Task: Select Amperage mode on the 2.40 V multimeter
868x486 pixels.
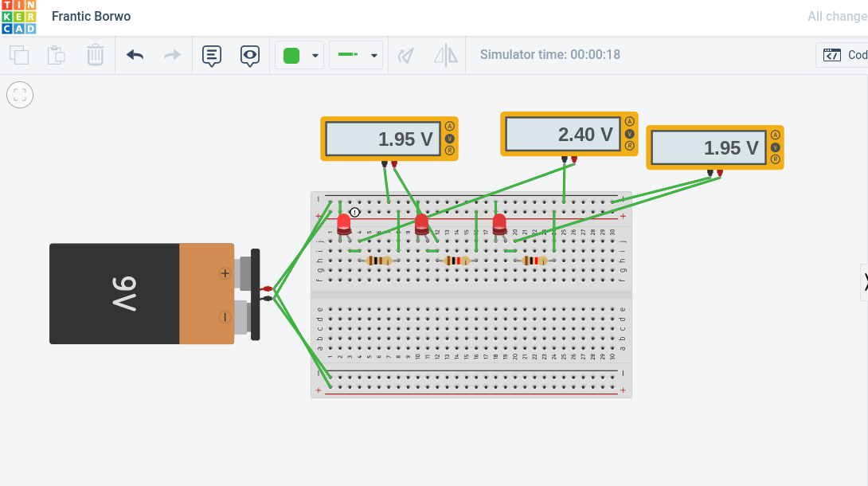Action: (x=629, y=121)
